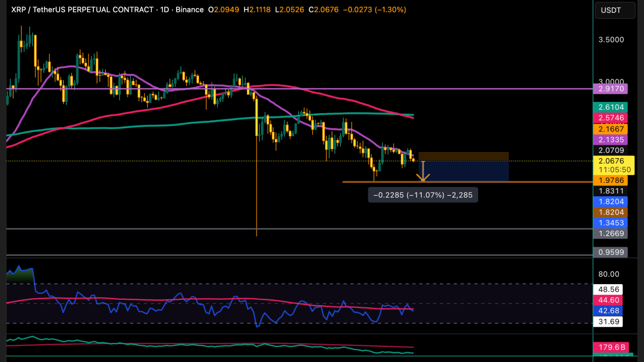Select the -0.2285 (-11.07%) measurement tooltip
Image resolution: width=644 pixels, height=362 pixels.
tap(423, 195)
